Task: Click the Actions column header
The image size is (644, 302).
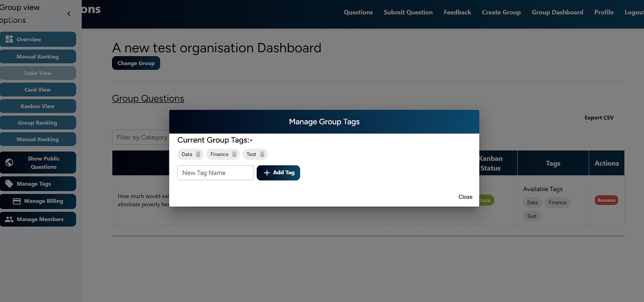Action: pos(607,163)
